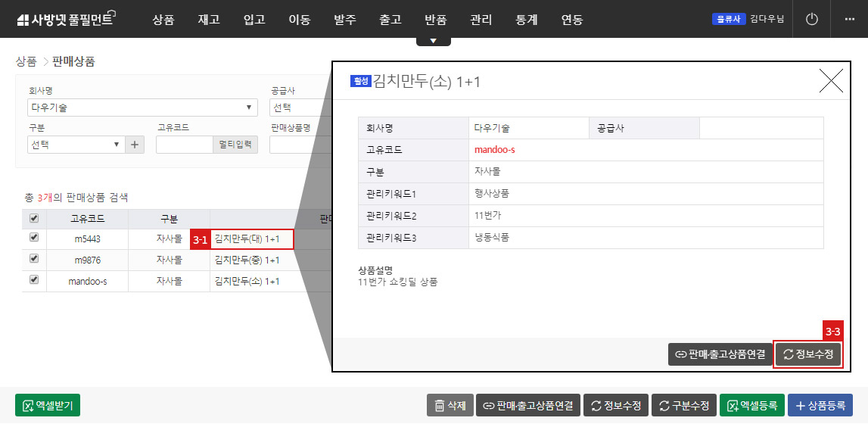The image size is (868, 424).
Task: Click the m9876 code cell
Action: [x=88, y=260]
